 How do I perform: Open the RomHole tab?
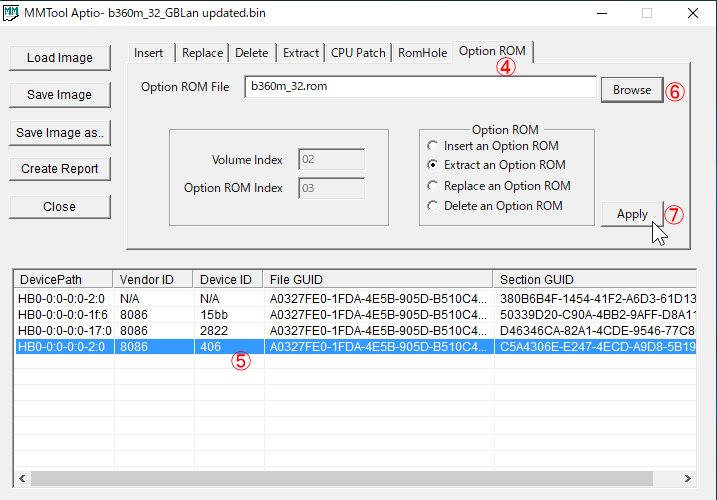(x=422, y=53)
